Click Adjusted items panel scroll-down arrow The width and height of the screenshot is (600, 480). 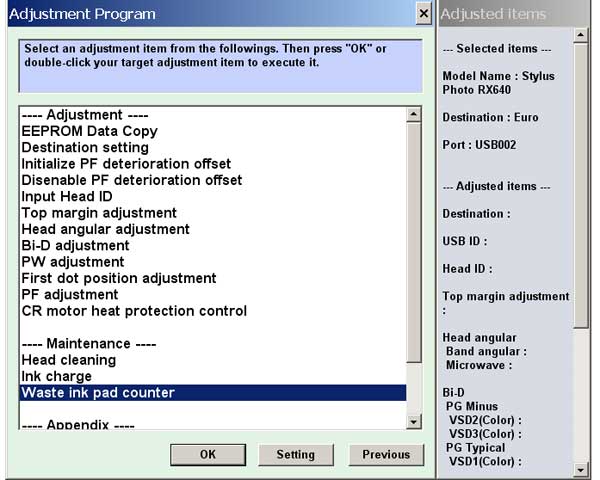pyautogui.click(x=580, y=470)
